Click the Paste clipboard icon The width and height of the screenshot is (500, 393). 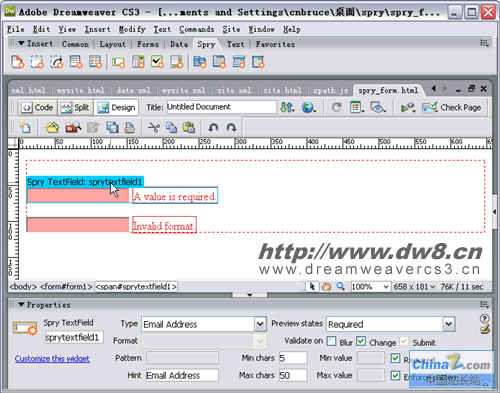(x=189, y=127)
